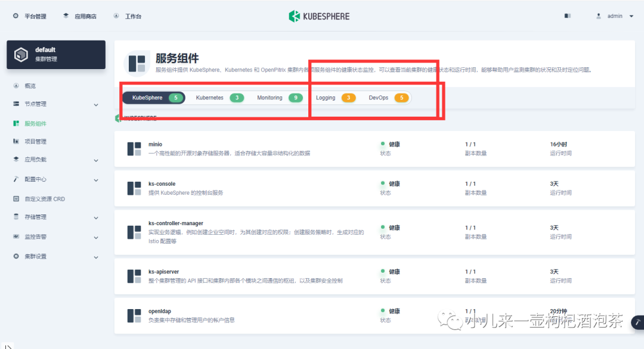Expand 存储管理 storage management chevron
Viewport: 644px width, 349px height.
point(95,218)
